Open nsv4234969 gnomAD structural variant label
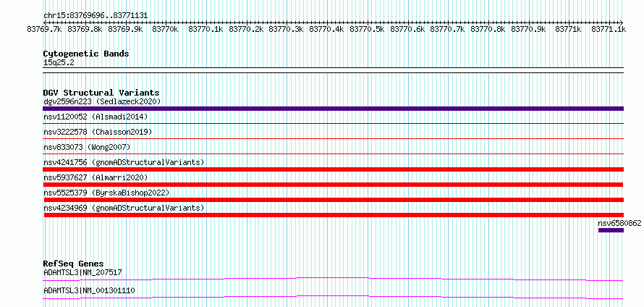 (x=124, y=208)
